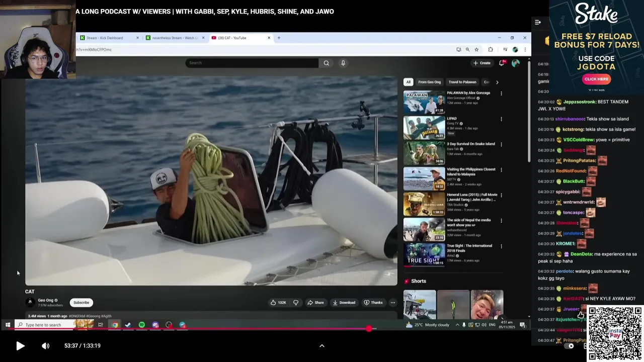This screenshot has width=644, height=362.
Task: Dislike the CAT video
Action: [296, 303]
